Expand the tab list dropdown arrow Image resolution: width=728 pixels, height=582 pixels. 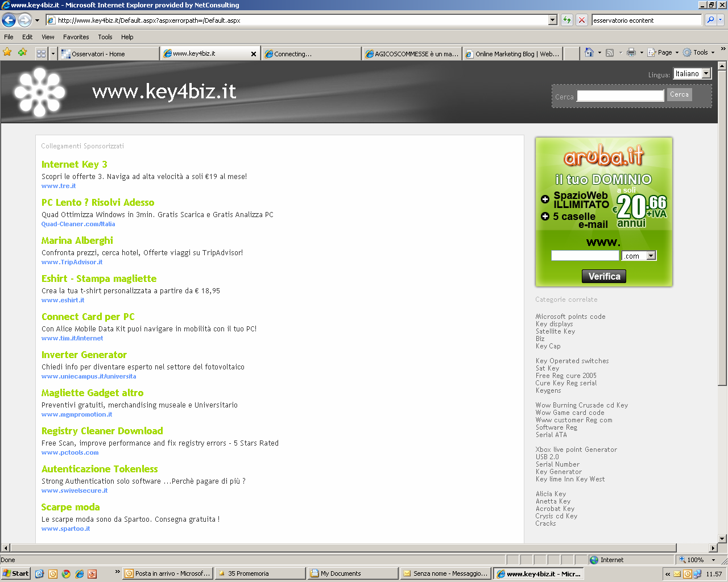coord(53,53)
